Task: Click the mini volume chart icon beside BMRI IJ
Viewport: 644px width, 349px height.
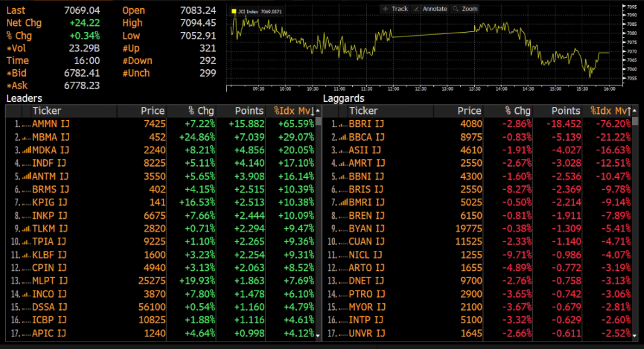Action: pos(343,202)
